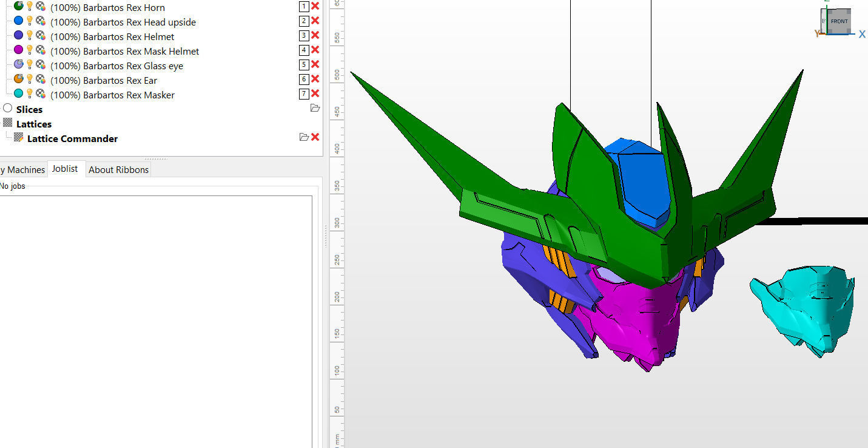Open texture and color icon for Rex Horn
This screenshot has height=448, width=868.
(41, 6)
